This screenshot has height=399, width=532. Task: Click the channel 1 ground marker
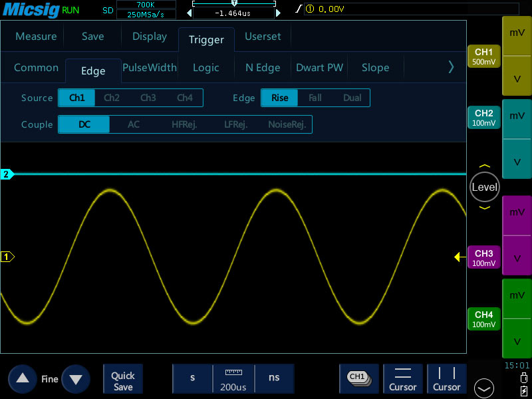7,257
